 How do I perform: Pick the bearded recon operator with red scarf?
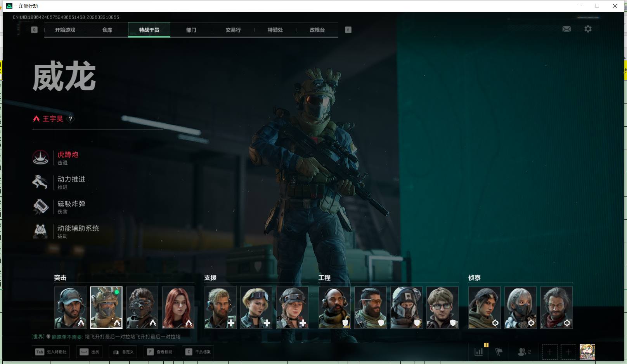coord(556,307)
